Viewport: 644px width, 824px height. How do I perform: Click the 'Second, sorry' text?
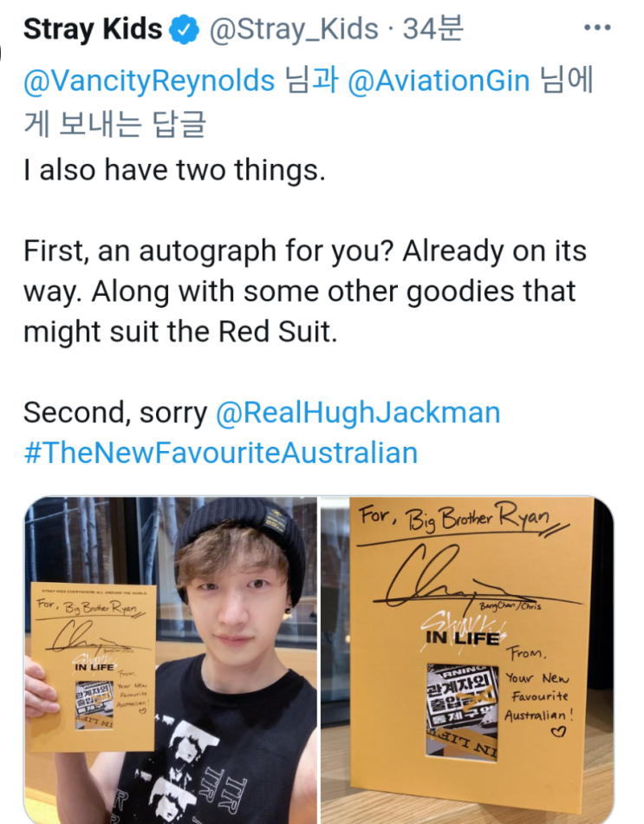click(115, 414)
